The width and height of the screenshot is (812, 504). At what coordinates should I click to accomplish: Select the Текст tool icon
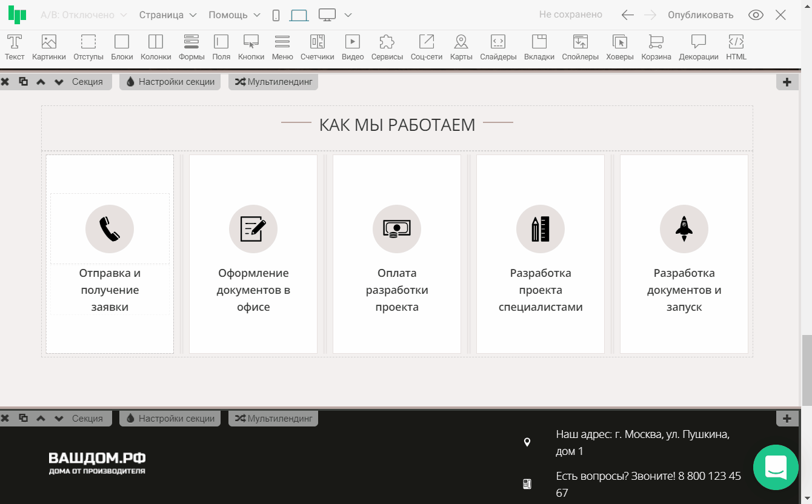(x=15, y=47)
